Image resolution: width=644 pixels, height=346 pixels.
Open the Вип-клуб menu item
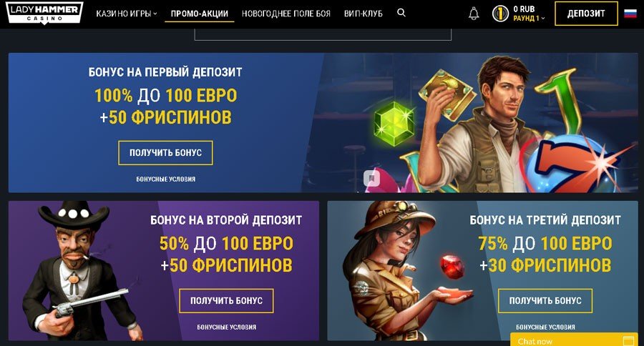tap(363, 14)
